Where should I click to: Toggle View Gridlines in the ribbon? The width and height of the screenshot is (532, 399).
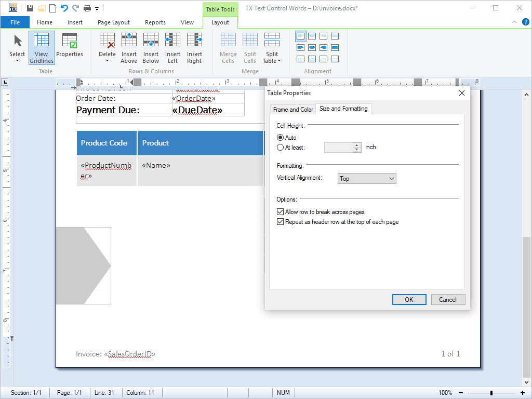(42, 48)
